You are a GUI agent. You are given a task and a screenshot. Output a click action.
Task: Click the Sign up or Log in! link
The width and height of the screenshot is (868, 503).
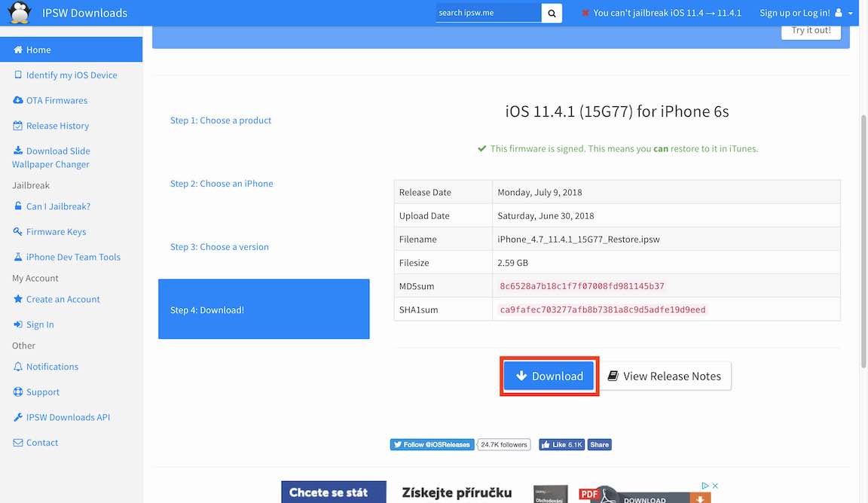(794, 13)
